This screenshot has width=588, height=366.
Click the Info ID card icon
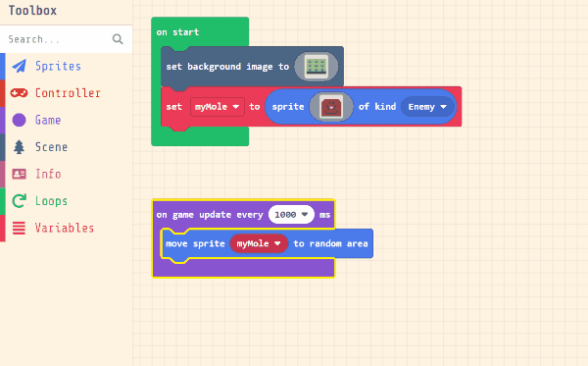20,174
